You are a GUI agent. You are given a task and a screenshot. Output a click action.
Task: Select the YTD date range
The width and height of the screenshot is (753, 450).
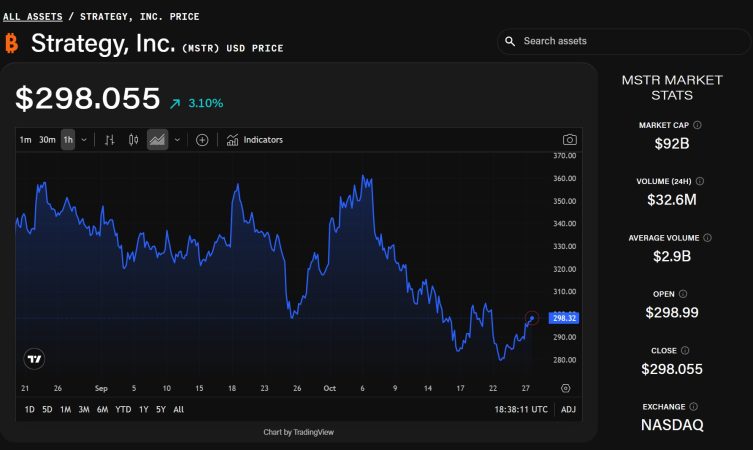point(123,409)
